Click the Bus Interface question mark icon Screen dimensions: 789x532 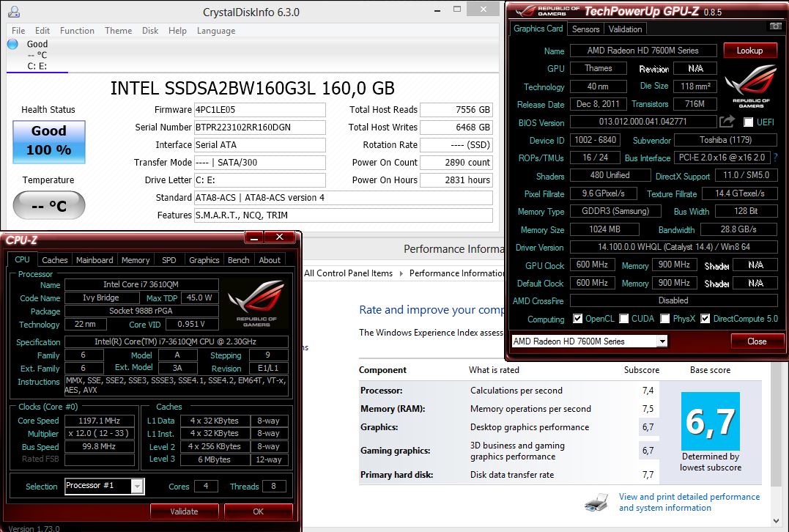[775, 158]
